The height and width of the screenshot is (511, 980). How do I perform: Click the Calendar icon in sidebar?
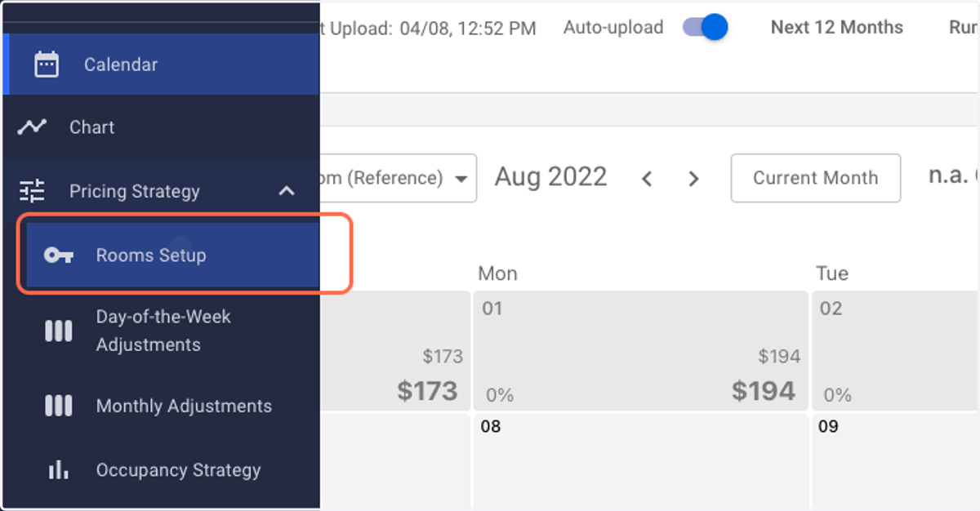(x=47, y=64)
